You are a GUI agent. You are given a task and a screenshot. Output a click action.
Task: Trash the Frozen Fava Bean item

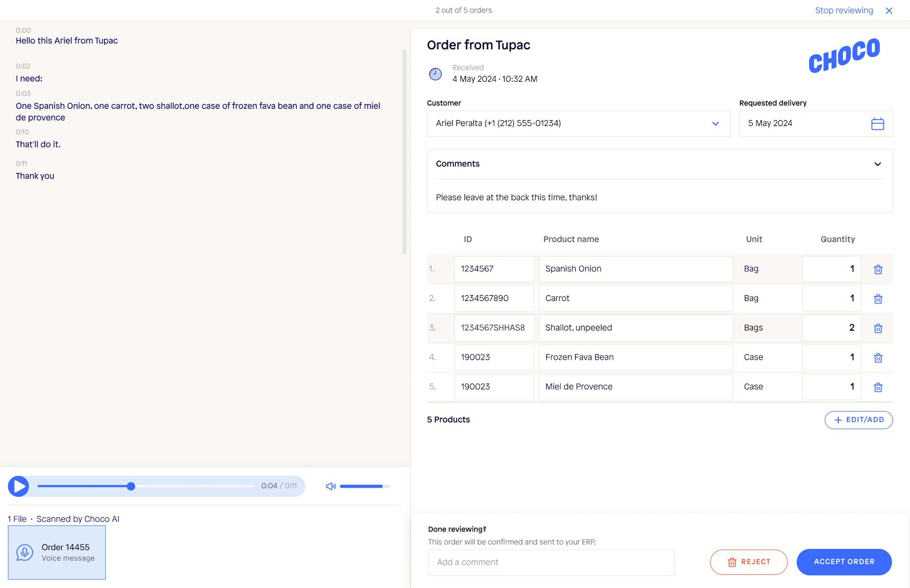point(878,358)
